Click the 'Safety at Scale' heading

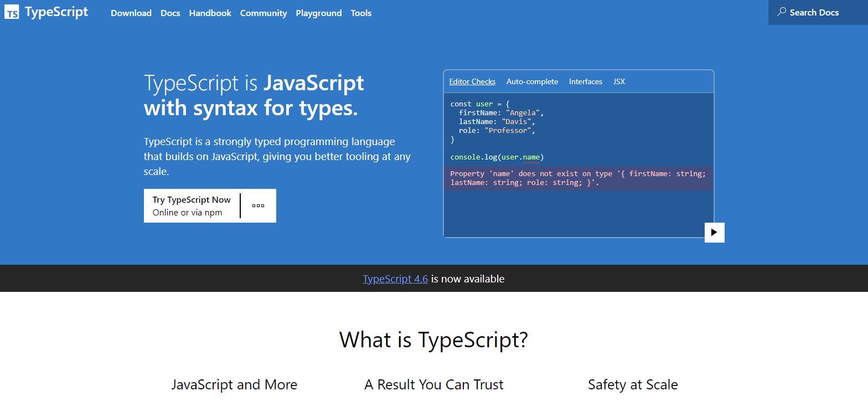tap(633, 384)
